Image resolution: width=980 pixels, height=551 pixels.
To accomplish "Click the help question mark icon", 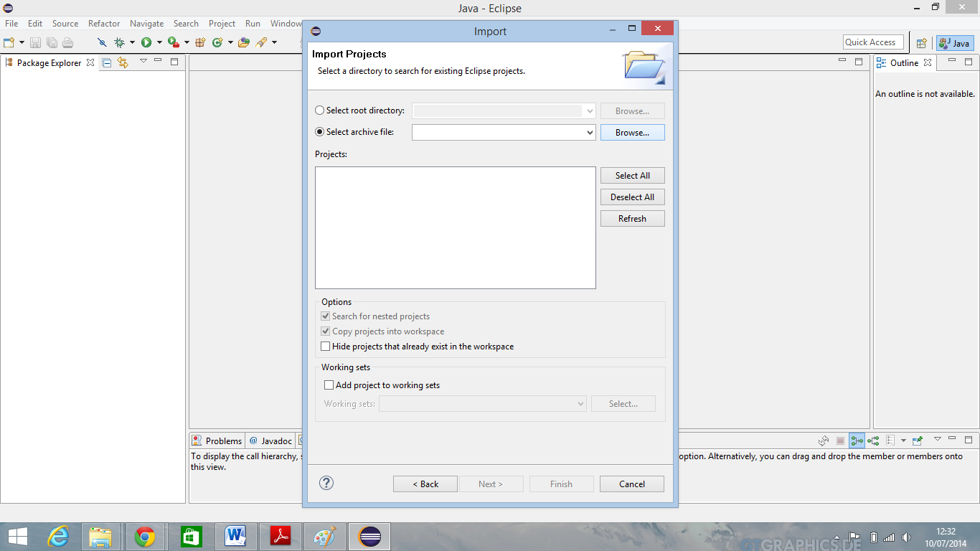I will pyautogui.click(x=326, y=483).
